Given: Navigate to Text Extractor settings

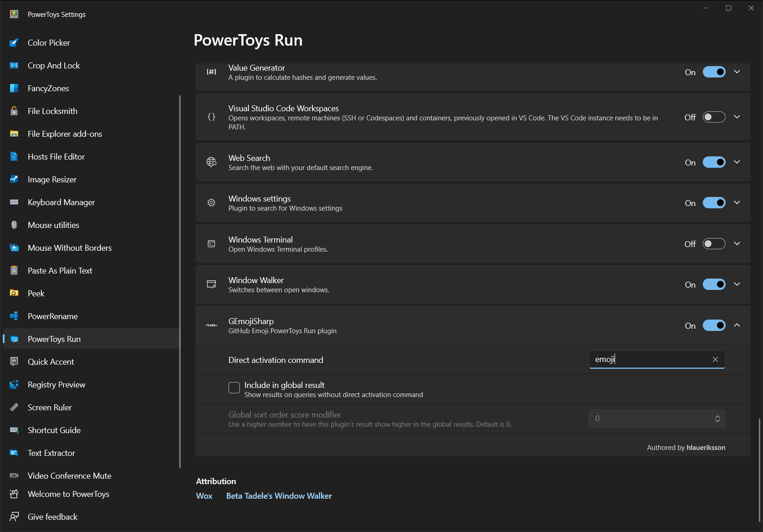Looking at the screenshot, I should 91,453.
